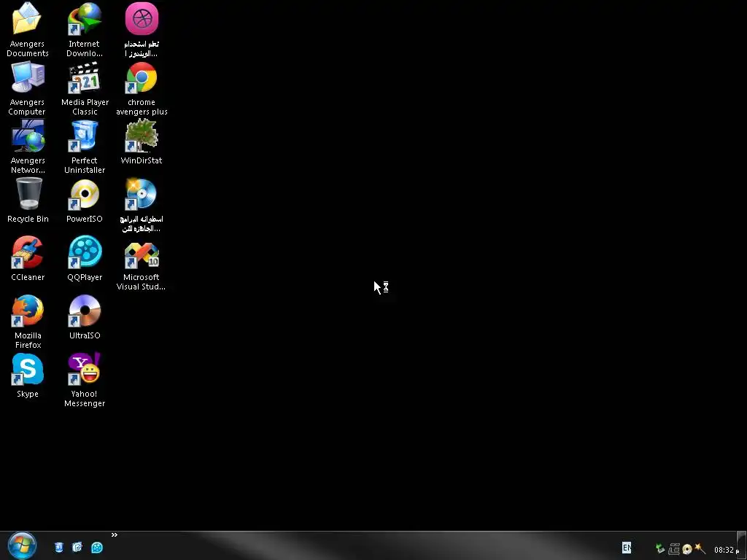747x560 pixels.
Task: Click the Show desktop button
Action: pyautogui.click(x=741, y=545)
